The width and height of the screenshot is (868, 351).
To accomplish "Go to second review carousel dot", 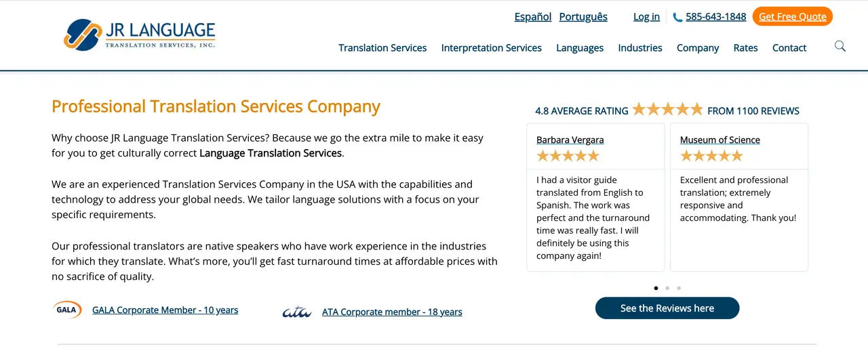I will (667, 288).
